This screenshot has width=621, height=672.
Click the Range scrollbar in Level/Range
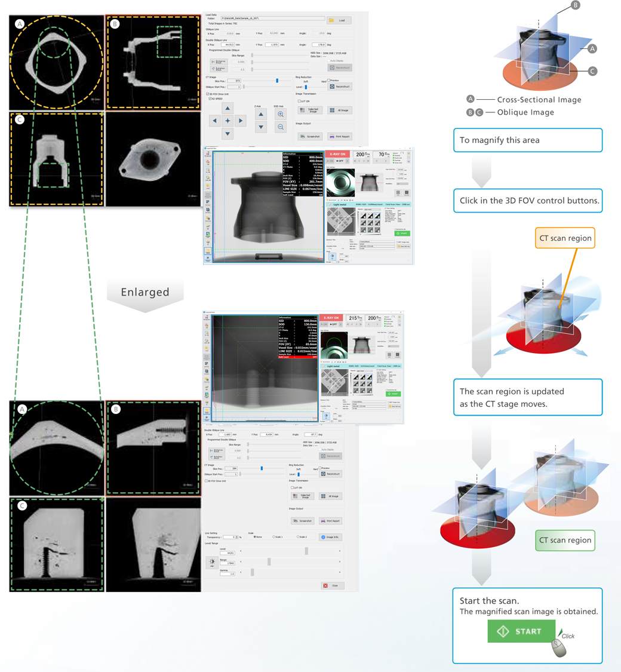click(290, 561)
